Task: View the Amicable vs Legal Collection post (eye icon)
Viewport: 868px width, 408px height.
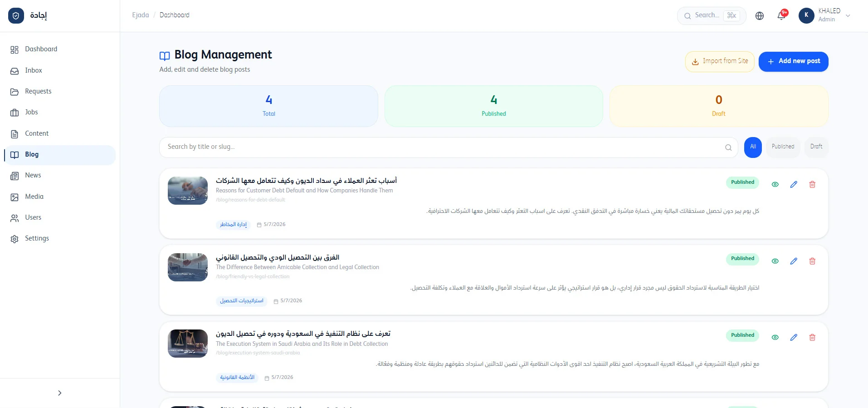Action: (x=775, y=261)
